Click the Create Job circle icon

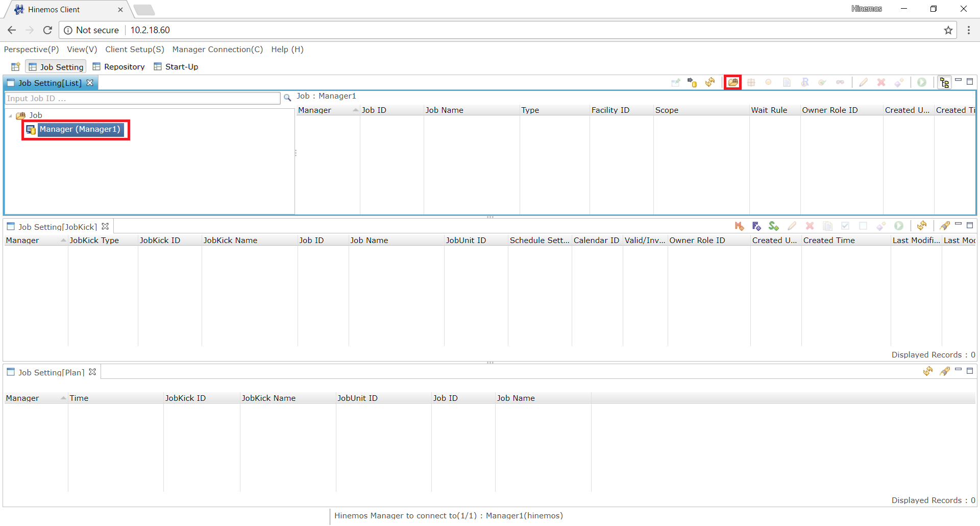pos(768,82)
